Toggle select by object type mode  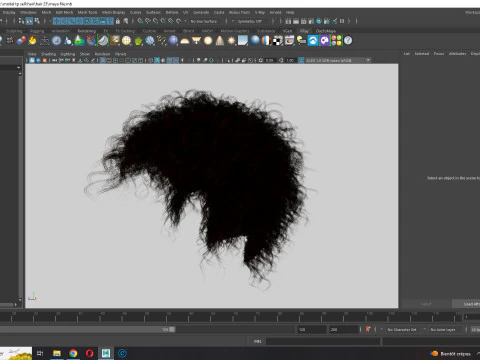coord(29,21)
